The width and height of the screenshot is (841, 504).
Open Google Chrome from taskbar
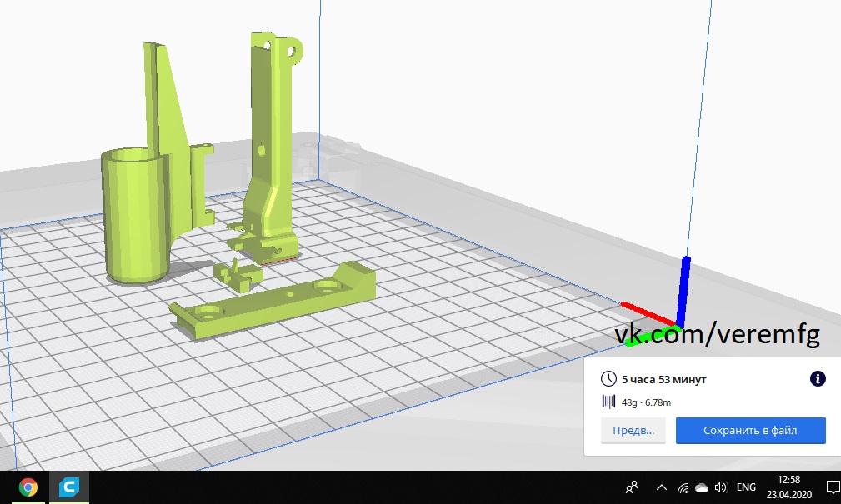click(28, 487)
